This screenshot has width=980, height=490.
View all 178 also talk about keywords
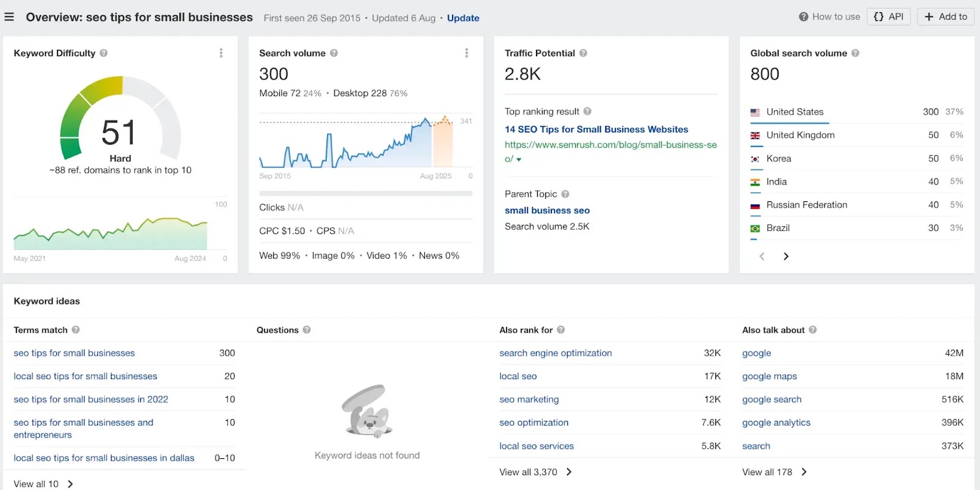pos(775,472)
